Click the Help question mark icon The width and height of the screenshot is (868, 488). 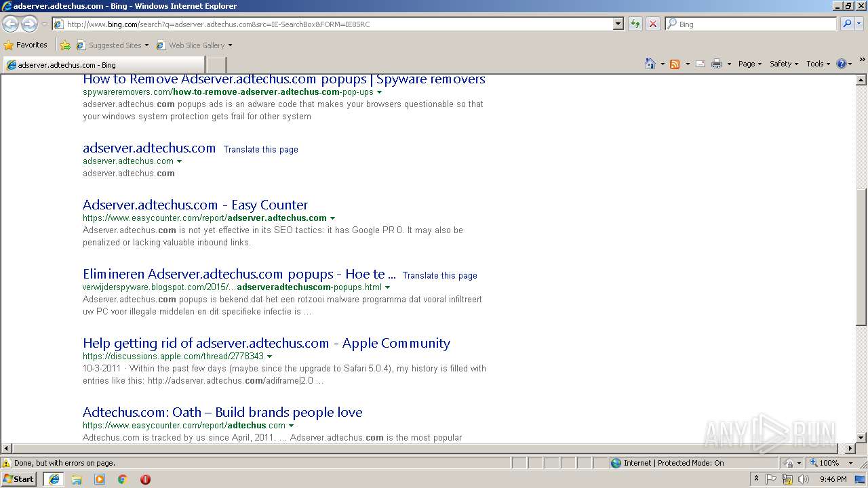(x=841, y=64)
